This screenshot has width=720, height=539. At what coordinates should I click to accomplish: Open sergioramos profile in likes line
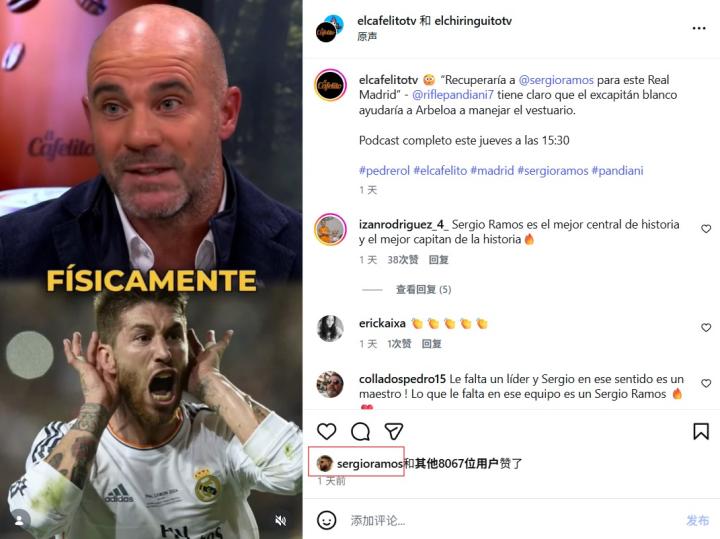pyautogui.click(x=370, y=464)
